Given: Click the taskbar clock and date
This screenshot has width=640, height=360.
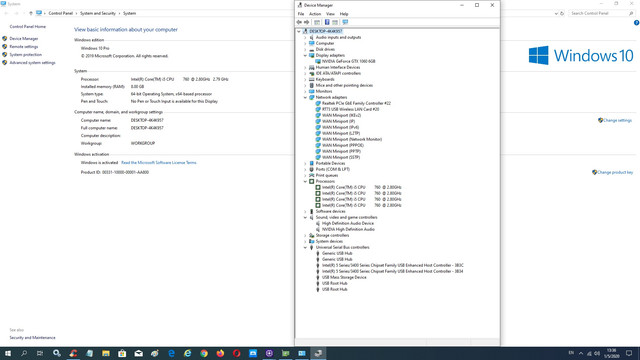Looking at the screenshot, I should [611, 353].
